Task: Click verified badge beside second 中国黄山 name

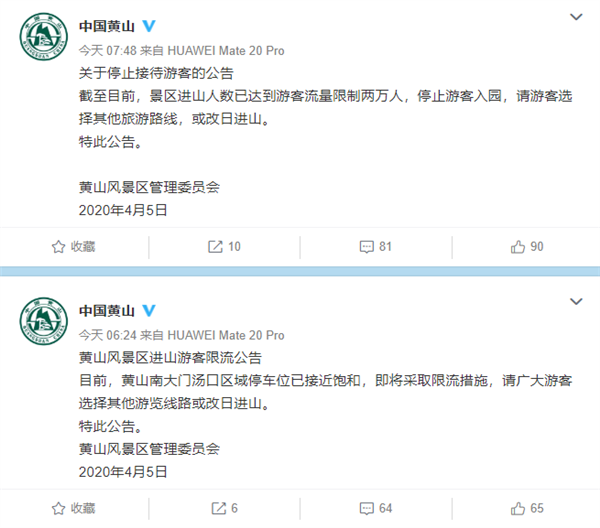Action: (x=149, y=310)
